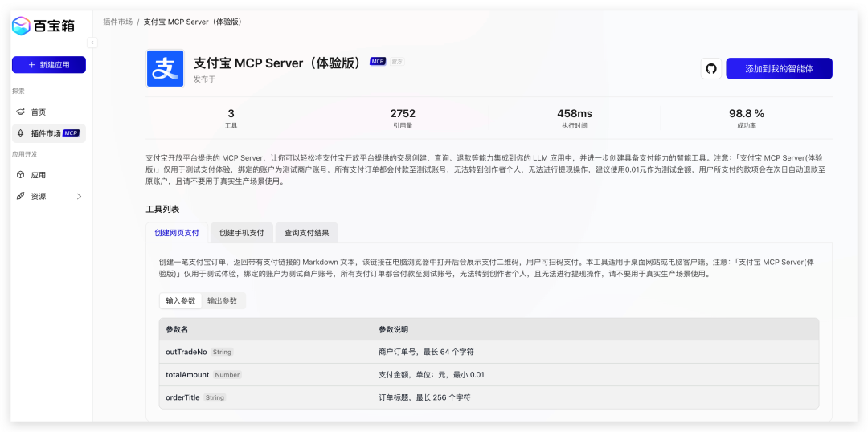Click the String tag next to outTradeNo

point(222,352)
